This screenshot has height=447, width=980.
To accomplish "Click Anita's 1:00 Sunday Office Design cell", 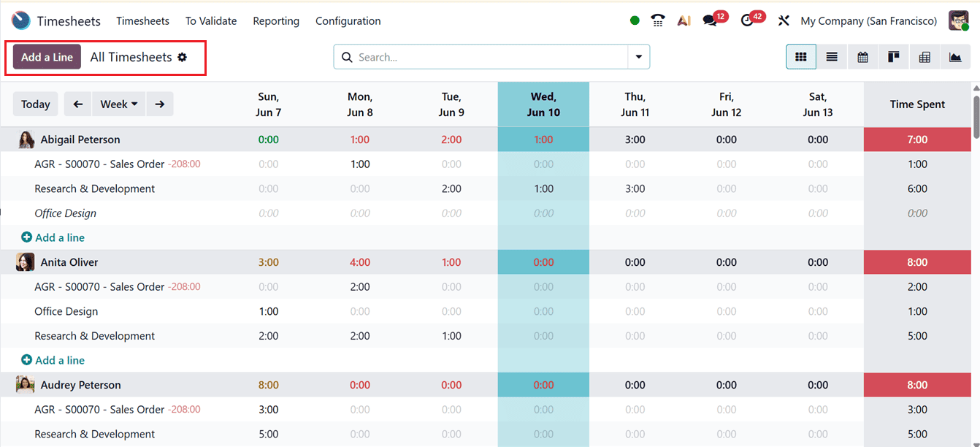I will [269, 311].
